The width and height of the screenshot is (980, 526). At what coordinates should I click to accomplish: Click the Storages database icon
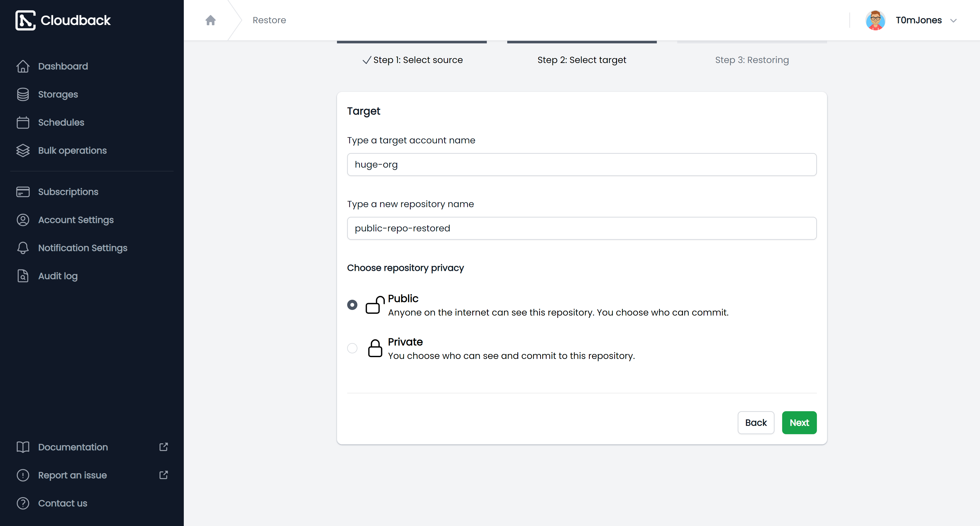(23, 94)
